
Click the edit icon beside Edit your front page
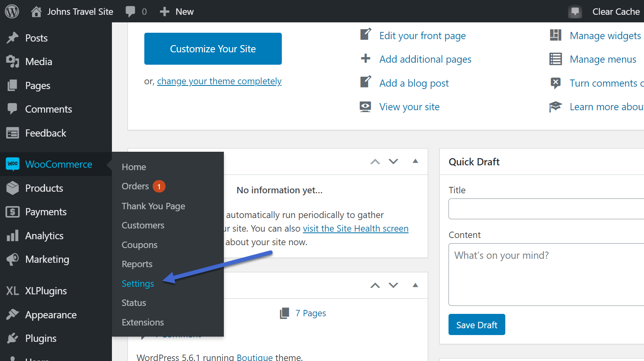click(x=365, y=35)
